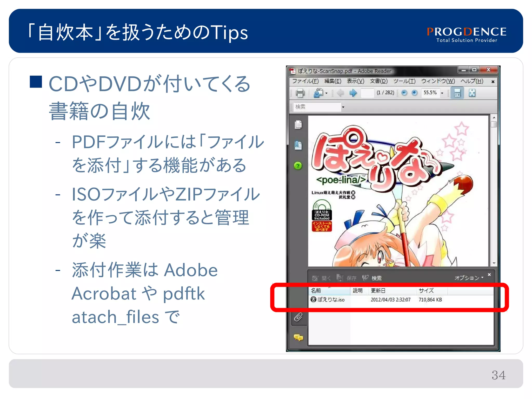
Task: Sort by 説明 column header
Action: 359,291
